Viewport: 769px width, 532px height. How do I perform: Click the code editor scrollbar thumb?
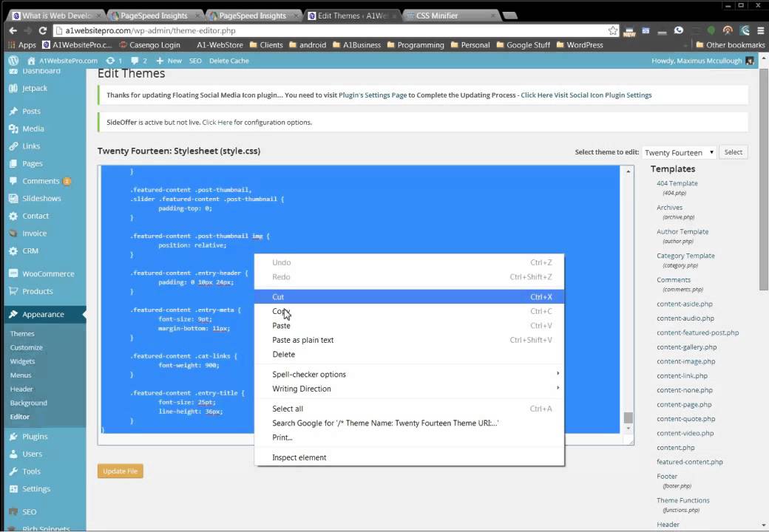click(629, 417)
